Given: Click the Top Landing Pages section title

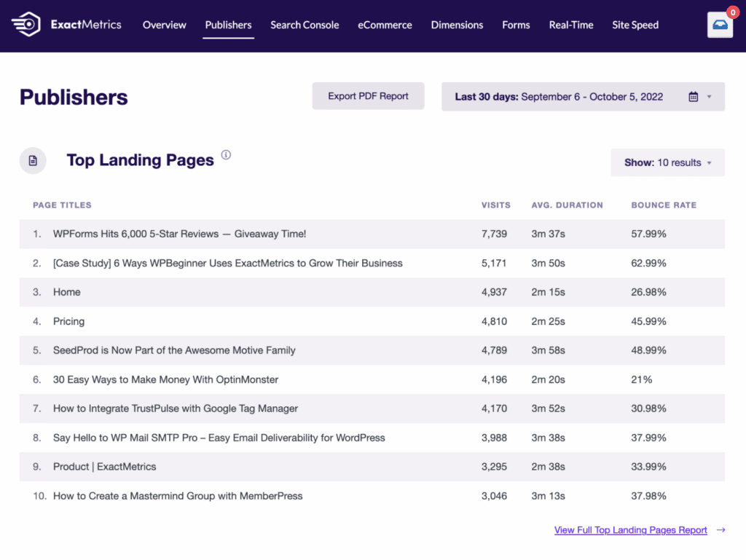Looking at the screenshot, I should [141, 160].
